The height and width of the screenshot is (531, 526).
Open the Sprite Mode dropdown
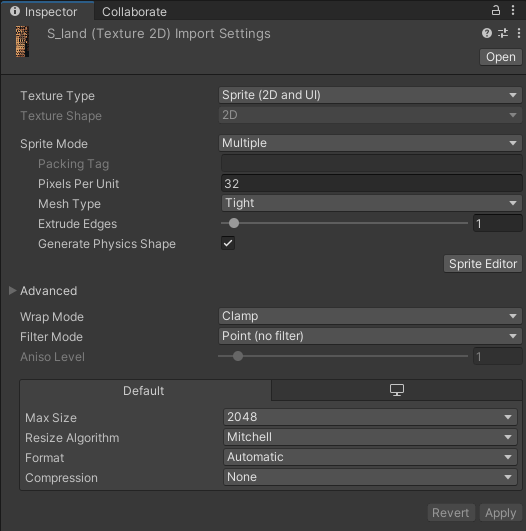pos(370,143)
